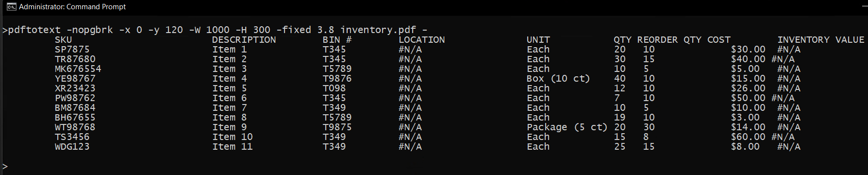This screenshot has width=868, height=175.
Task: Click the T9876 bin value
Action: [337, 79]
